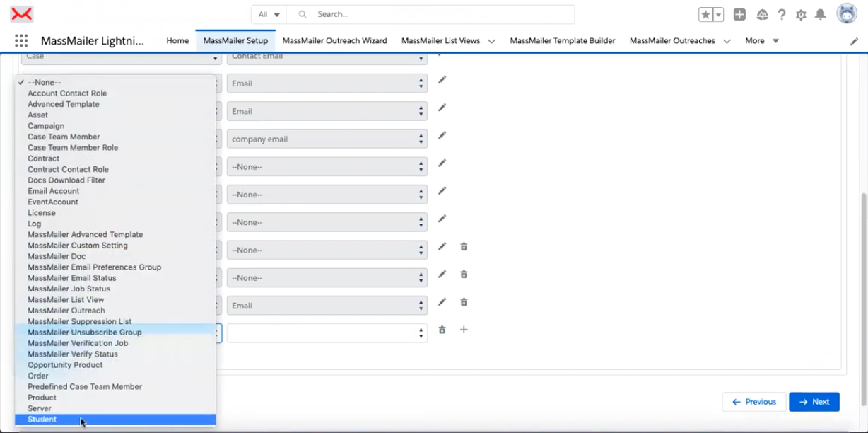Image resolution: width=868 pixels, height=433 pixels.
Task: Click the Previous button
Action: pos(754,402)
